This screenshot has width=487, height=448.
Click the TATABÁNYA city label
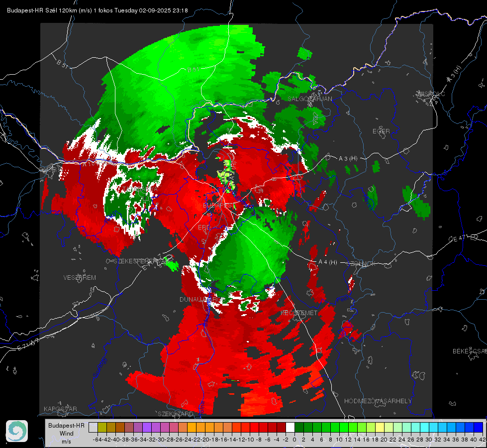[140, 189]
